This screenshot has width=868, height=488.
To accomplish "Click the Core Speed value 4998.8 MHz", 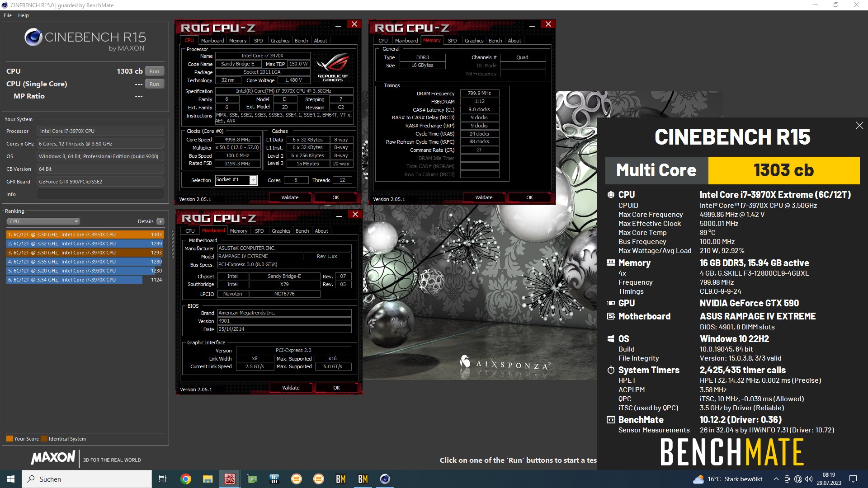I will pyautogui.click(x=237, y=140).
